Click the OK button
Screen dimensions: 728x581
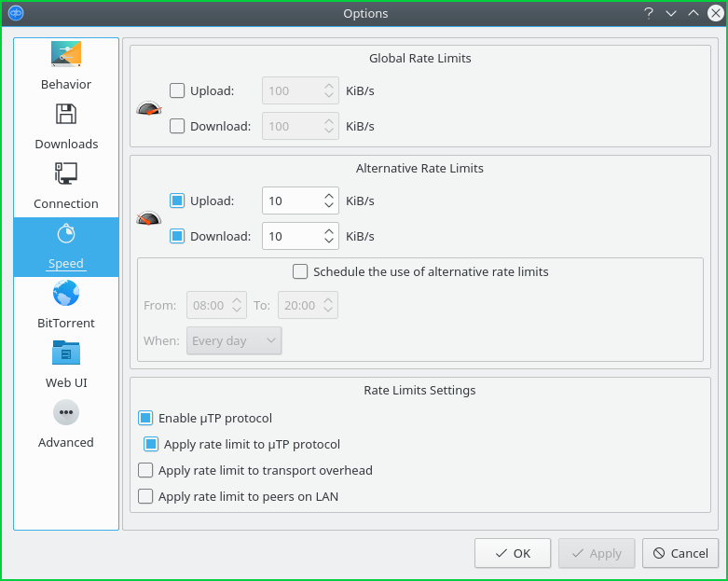point(512,553)
